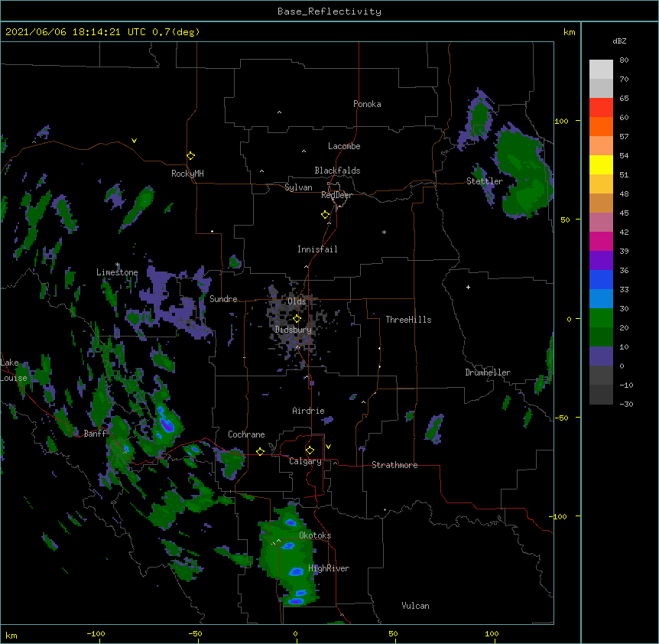Click the Didsbury label
Image resolution: width=659 pixels, height=644 pixels.
coord(294,330)
